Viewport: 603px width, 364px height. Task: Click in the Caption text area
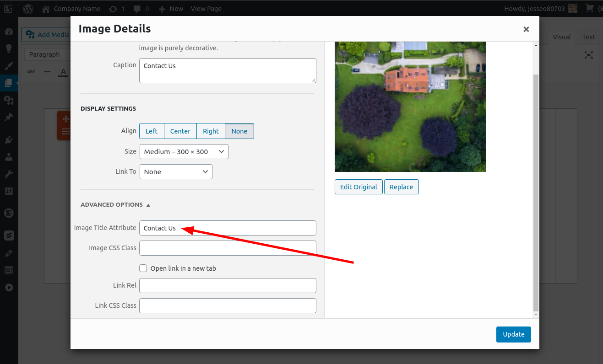click(x=228, y=70)
